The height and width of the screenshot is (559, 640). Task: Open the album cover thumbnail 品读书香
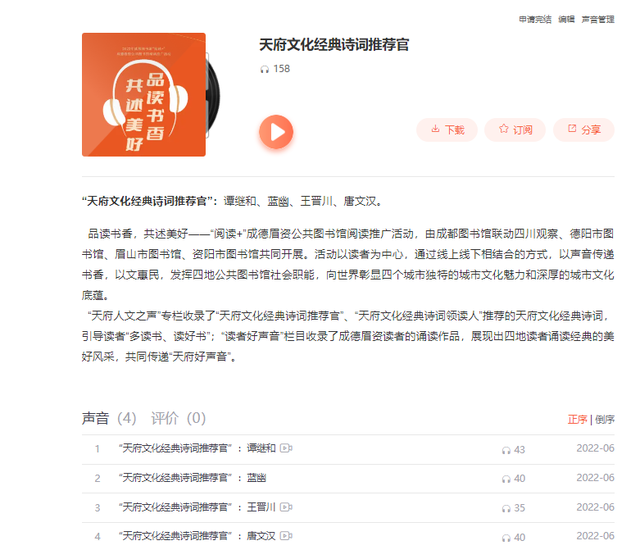pos(144,95)
